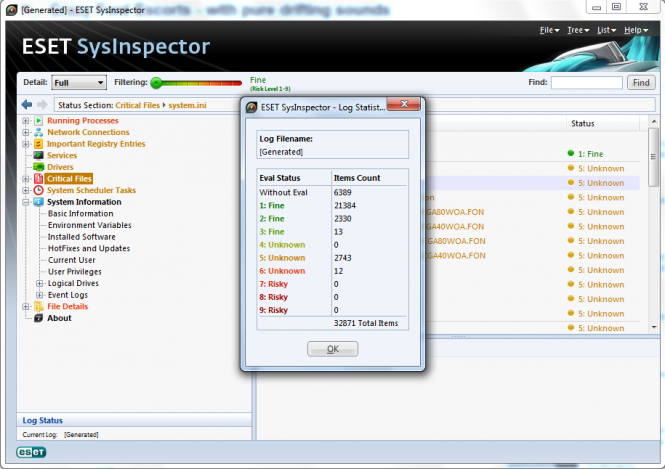665x469 pixels.
Task: Select Installed Software in the tree
Action: 81,237
